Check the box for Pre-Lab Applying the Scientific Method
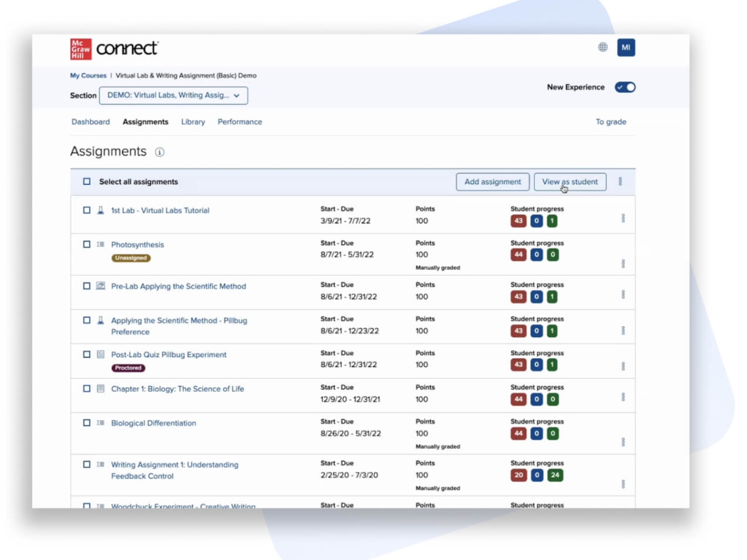Image resolution: width=747 pixels, height=560 pixels. coord(87,286)
